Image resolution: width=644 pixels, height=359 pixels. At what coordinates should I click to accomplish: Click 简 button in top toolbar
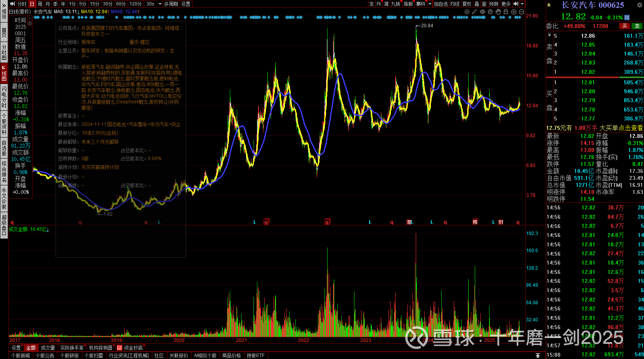386,4
